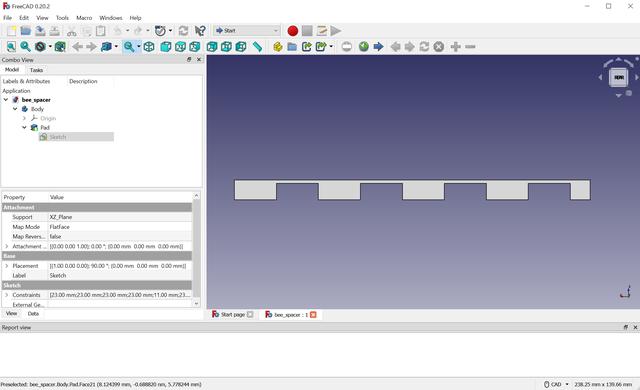The height and width of the screenshot is (390, 640).
Task: Click the Fit all view icon
Action: [11, 47]
